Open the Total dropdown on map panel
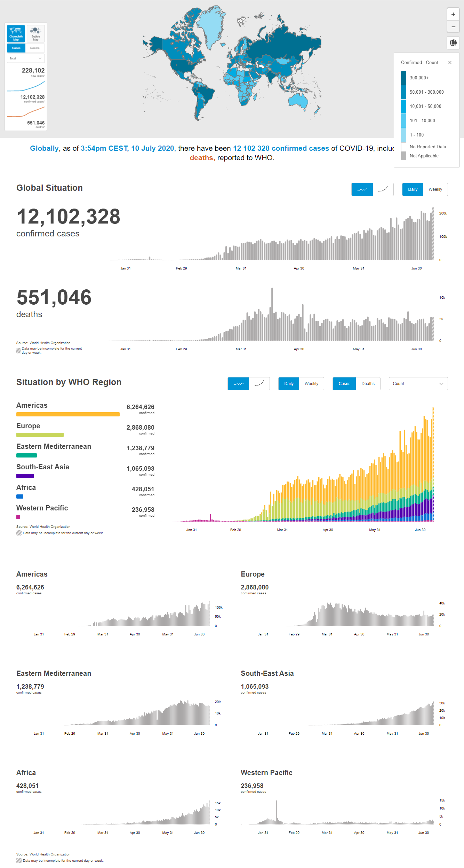464x868 pixels. point(26,58)
